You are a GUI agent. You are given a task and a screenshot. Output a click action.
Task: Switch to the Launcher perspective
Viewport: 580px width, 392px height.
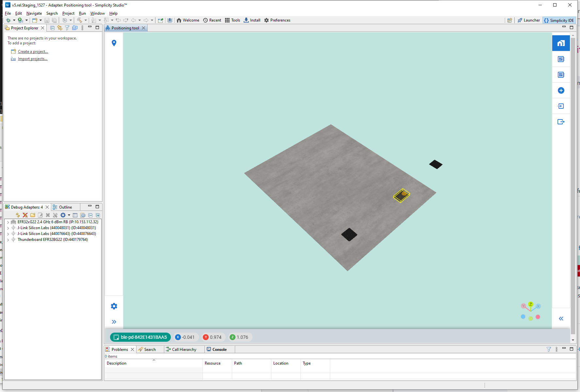[x=528, y=20]
